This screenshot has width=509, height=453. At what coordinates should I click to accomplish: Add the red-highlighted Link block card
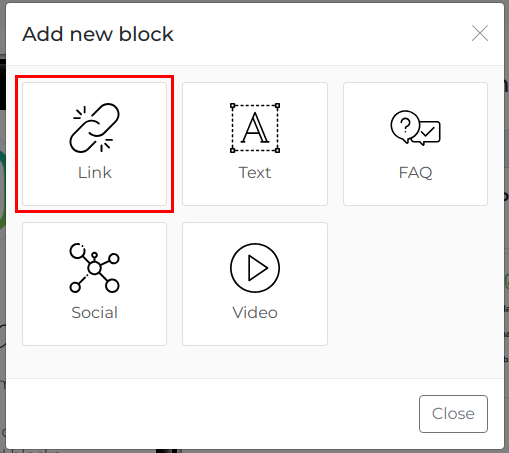(95, 144)
